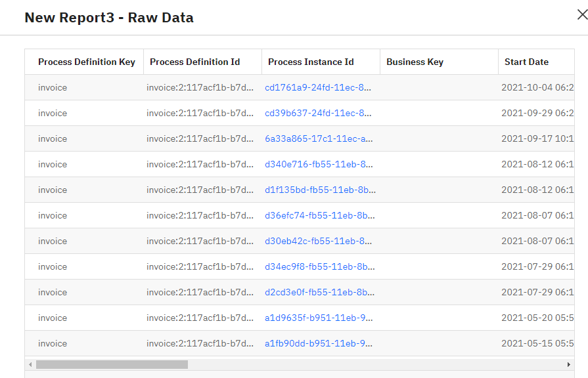Click the d30eb42c-fb55-11eb instance link
Image resolution: width=588 pixels, height=378 pixels.
pyautogui.click(x=319, y=241)
